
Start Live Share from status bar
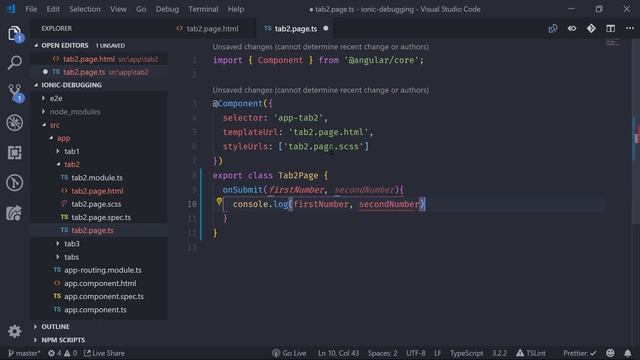click(104, 353)
